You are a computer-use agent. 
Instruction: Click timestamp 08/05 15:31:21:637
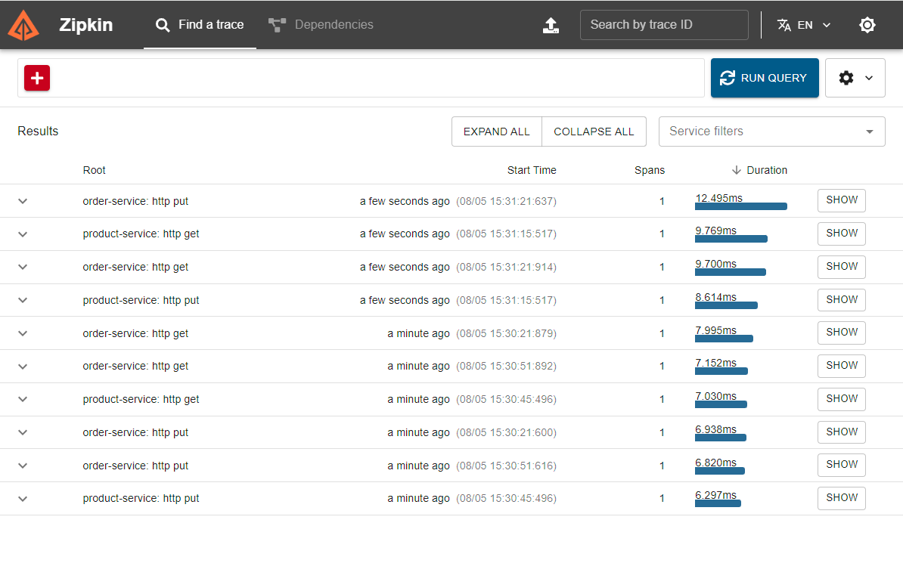pos(506,201)
